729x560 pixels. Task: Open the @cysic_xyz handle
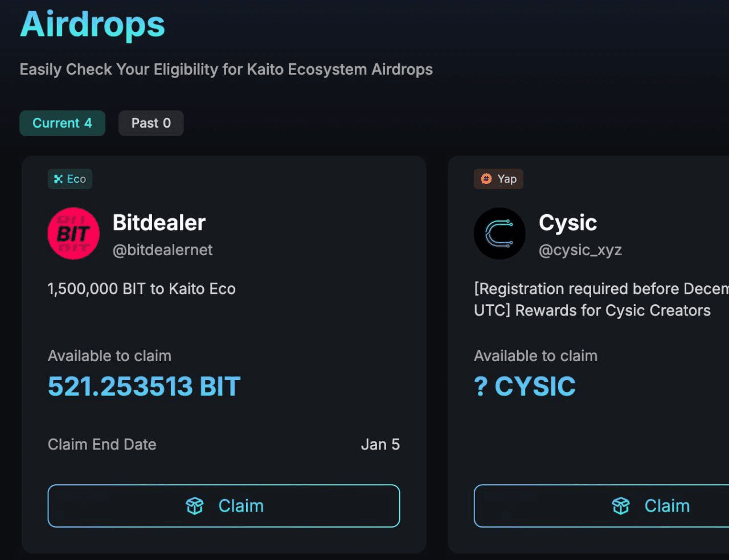580,250
